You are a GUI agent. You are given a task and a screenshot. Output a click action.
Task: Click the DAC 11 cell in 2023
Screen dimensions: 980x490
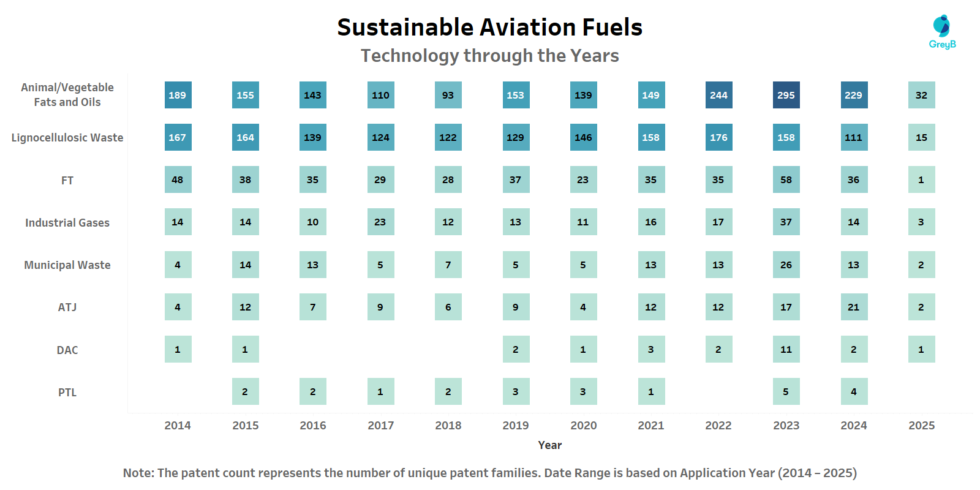point(786,349)
